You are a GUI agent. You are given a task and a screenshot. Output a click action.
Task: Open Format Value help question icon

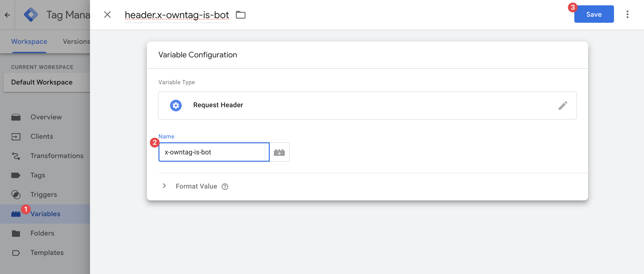pyautogui.click(x=225, y=187)
